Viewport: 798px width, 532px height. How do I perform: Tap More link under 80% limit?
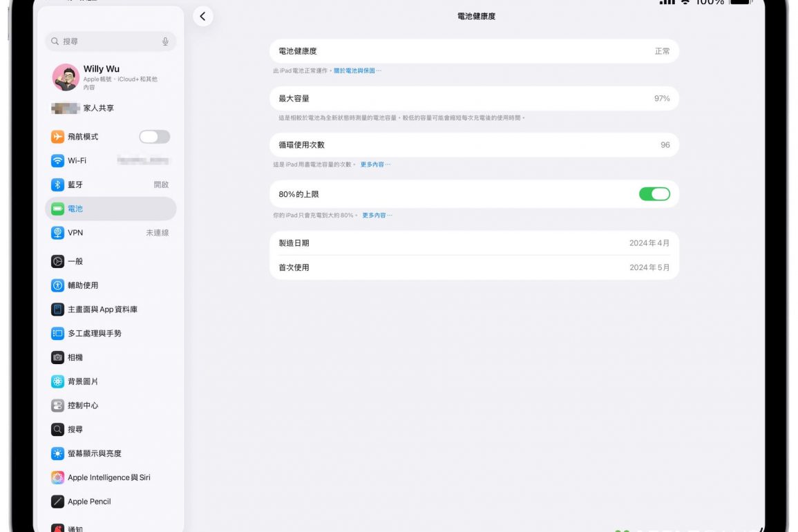tap(377, 216)
